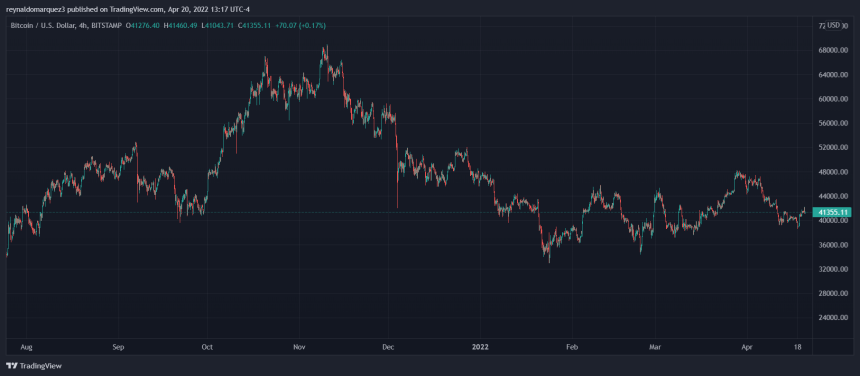Image resolution: width=860 pixels, height=376 pixels.
Task: Click the Aug label on time axis
Action: tap(26, 347)
